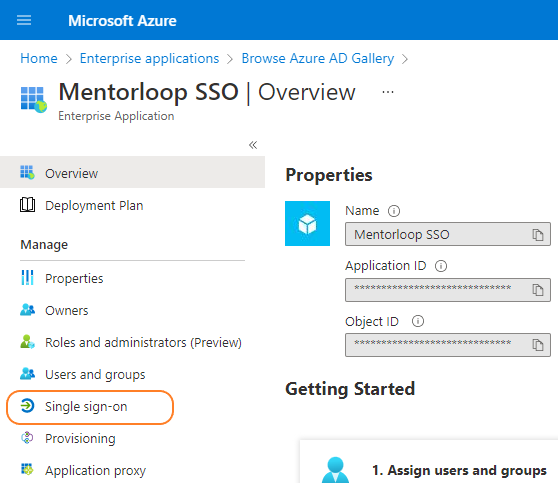Click the Enterprise Application subtitle
Image resolution: width=558 pixels, height=483 pixels.
[x=116, y=116]
